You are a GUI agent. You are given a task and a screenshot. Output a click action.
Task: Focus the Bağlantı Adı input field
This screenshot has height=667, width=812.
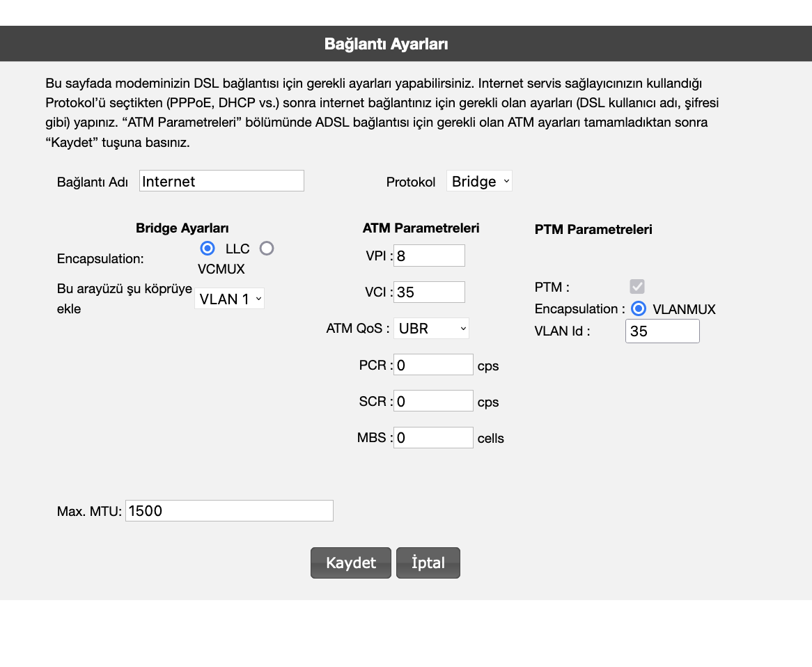pyautogui.click(x=221, y=181)
